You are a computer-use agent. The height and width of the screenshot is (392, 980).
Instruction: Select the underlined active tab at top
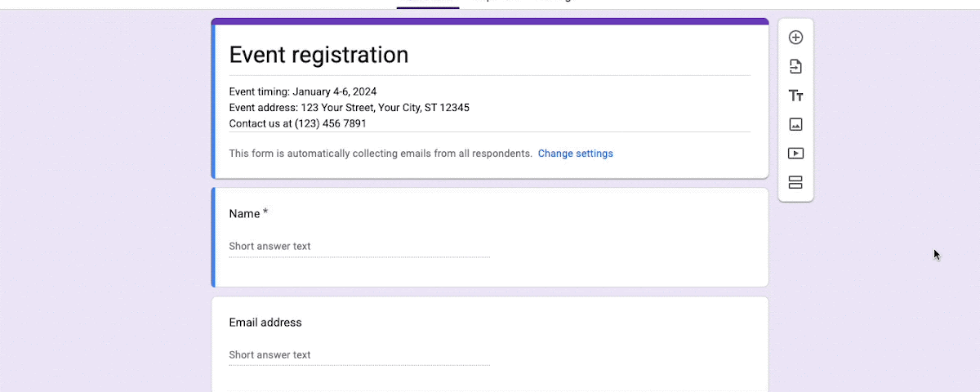tap(428, 4)
